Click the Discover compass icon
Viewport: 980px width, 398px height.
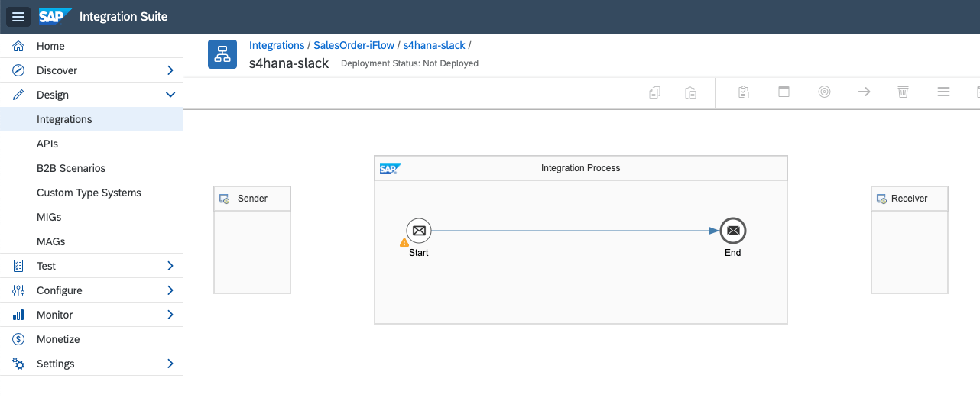19,70
